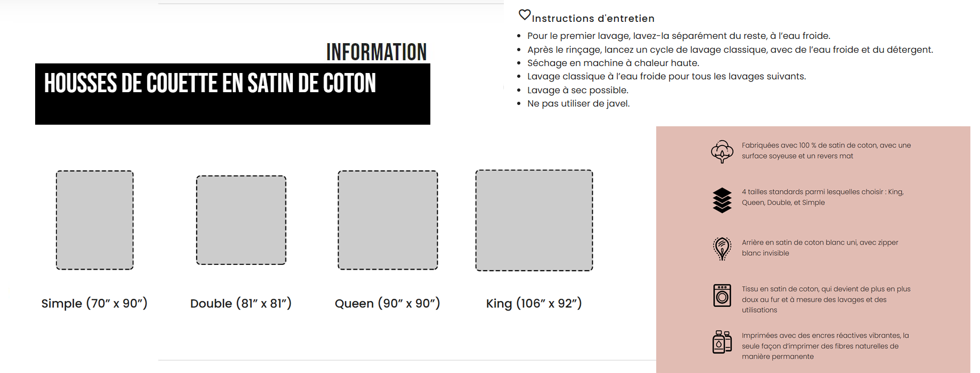Pick the King size diagram
This screenshot has width=980, height=373.
coord(534,220)
